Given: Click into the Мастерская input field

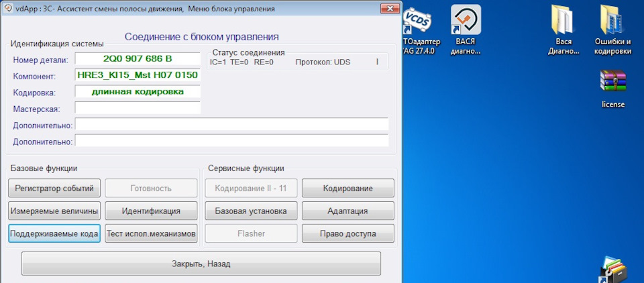Looking at the screenshot, I should 138,108.
